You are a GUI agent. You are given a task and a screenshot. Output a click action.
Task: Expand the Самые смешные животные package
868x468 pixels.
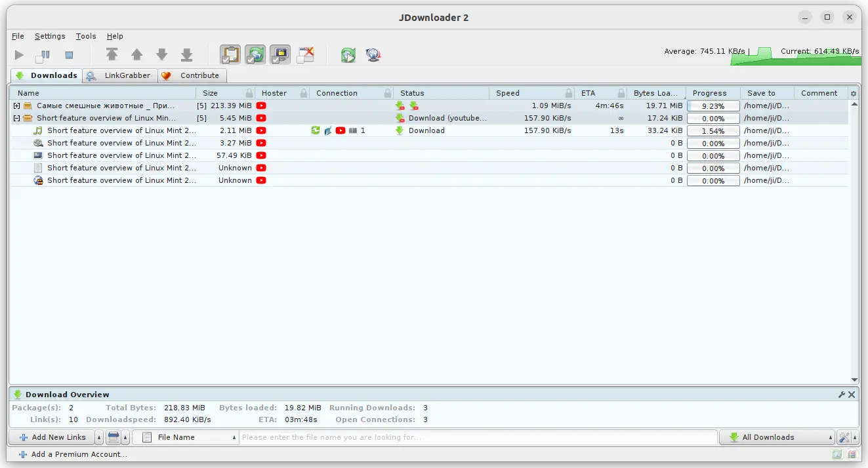click(x=17, y=106)
